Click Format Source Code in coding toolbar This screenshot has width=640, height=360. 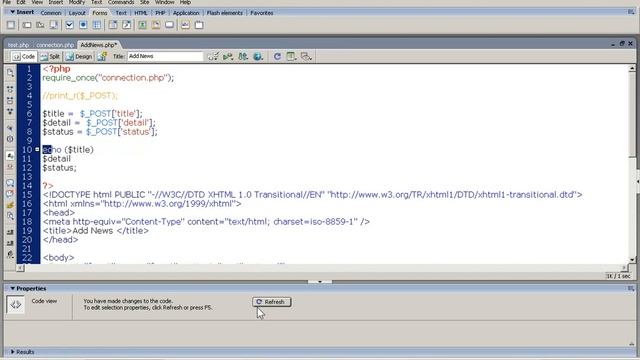click(x=10, y=255)
